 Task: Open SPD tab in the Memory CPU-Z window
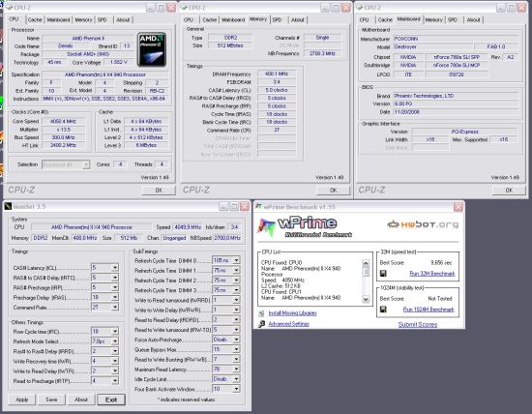pyautogui.click(x=278, y=20)
